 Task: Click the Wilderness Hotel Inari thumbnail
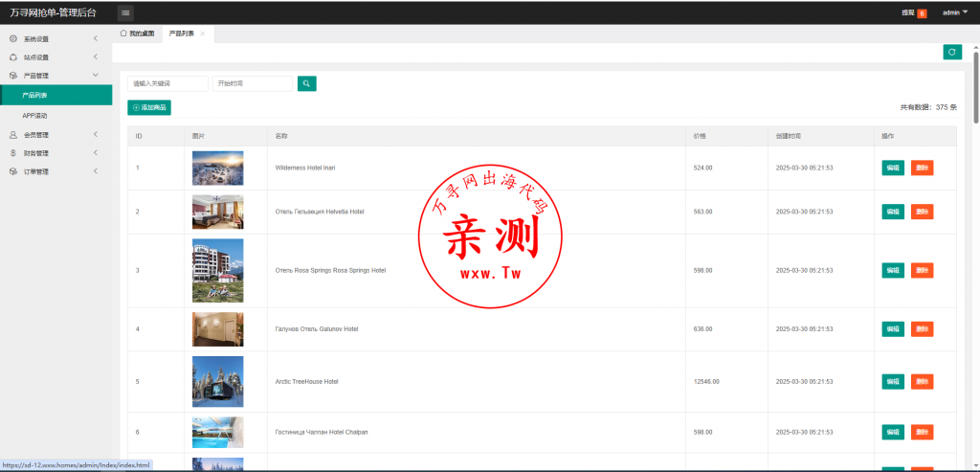click(x=218, y=169)
